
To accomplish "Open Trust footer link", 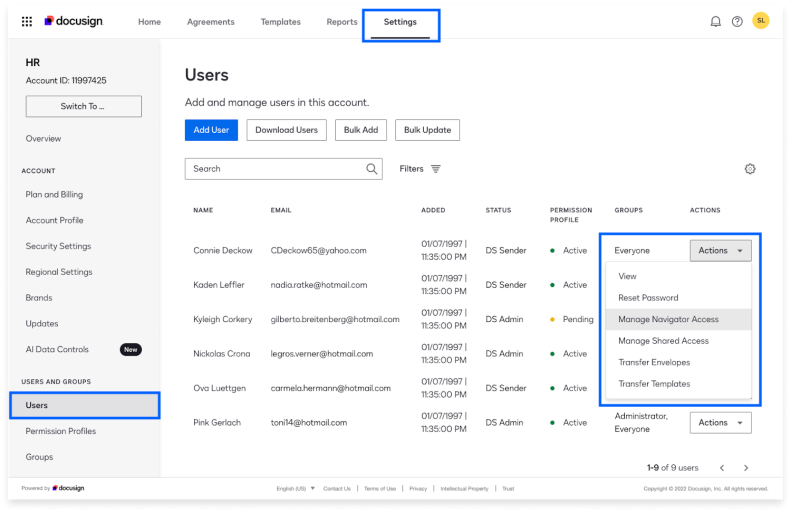I will pyautogui.click(x=508, y=489).
